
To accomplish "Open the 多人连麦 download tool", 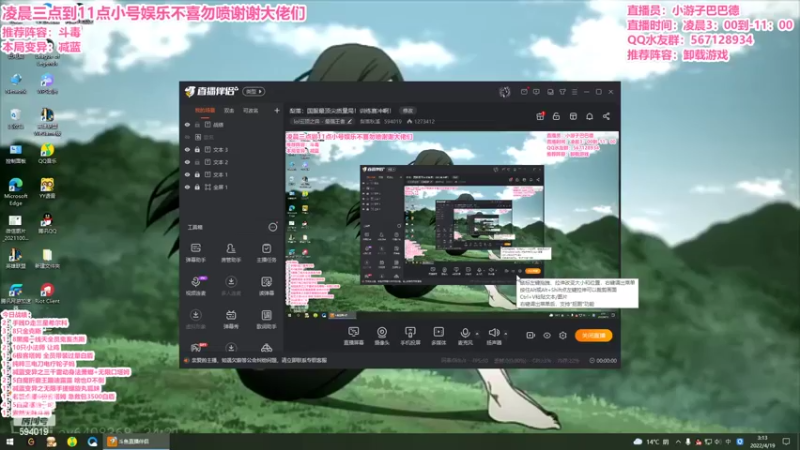I will click(231, 286).
